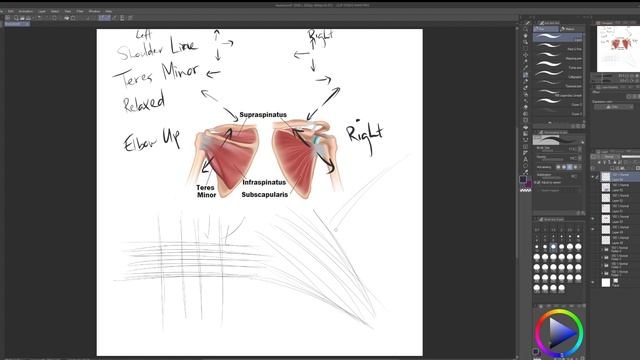This screenshot has height=360, width=640.
Task: Click canvas vertical scrollbar
Action: point(516,192)
